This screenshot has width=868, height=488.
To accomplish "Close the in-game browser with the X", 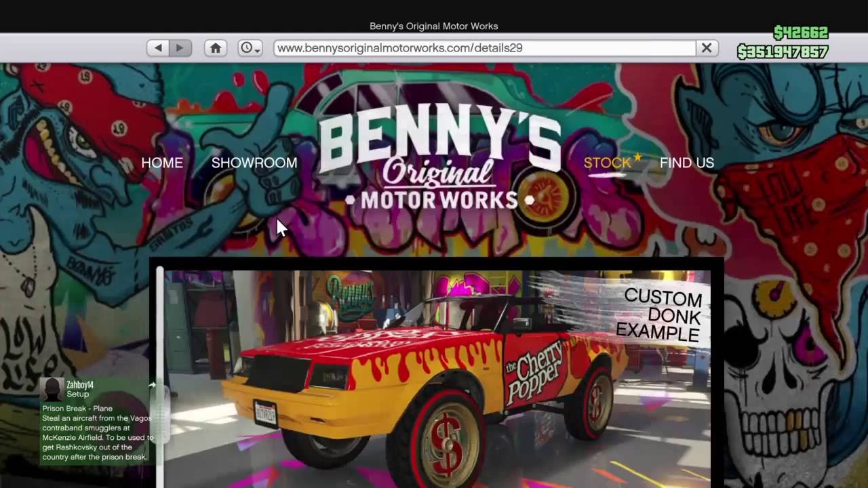I will click(x=706, y=48).
